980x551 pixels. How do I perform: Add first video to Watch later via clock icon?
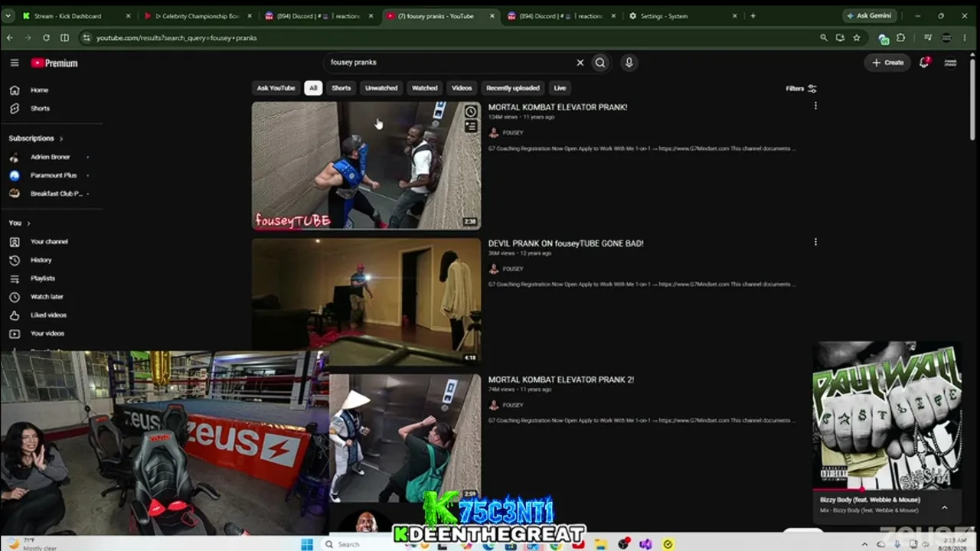coord(470,112)
